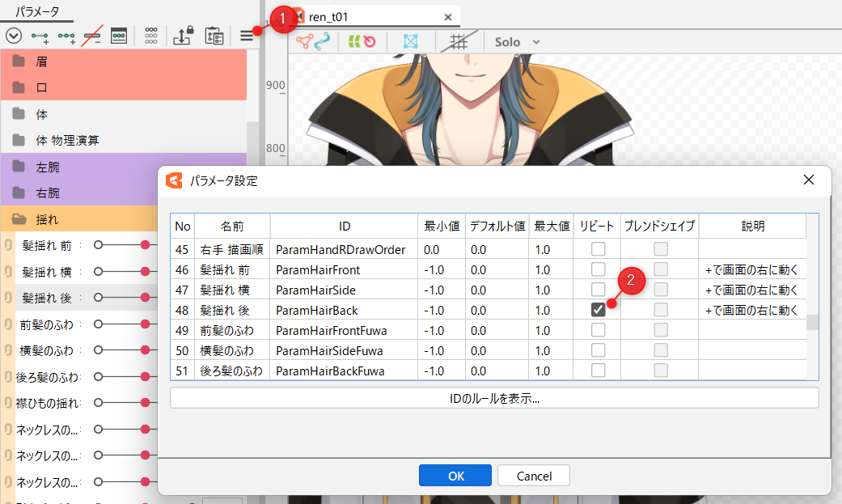Select the orange mesh edit tool
842x504 pixels.
coord(304,42)
